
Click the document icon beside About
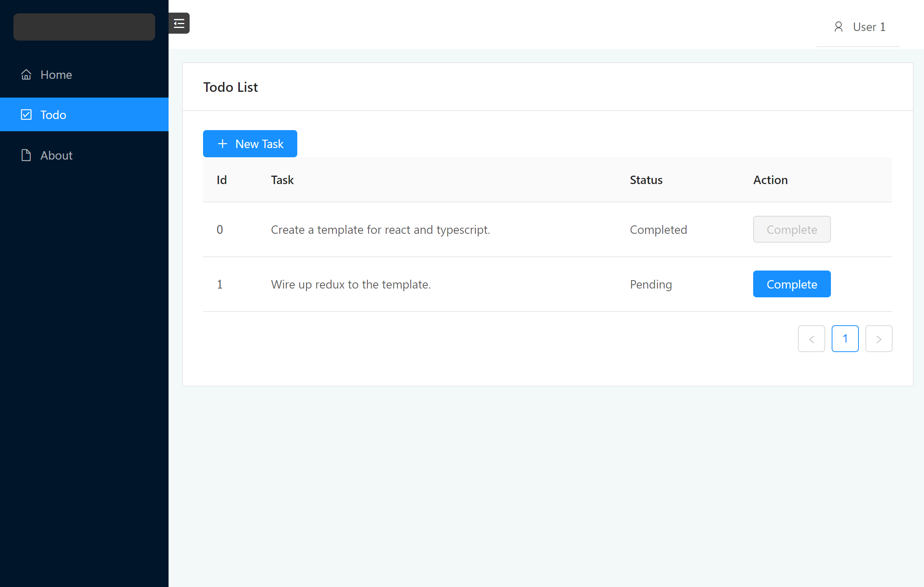pos(26,155)
